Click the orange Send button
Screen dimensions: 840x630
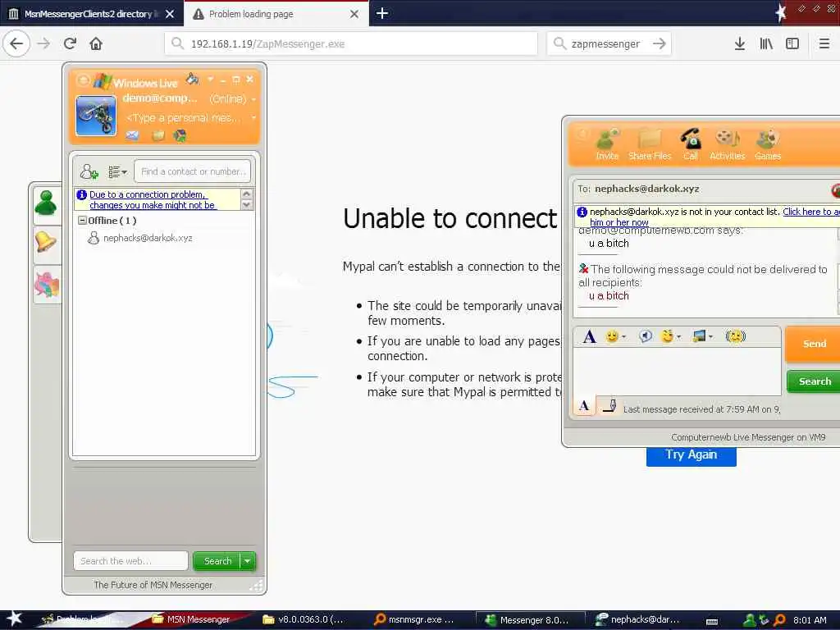tap(814, 344)
